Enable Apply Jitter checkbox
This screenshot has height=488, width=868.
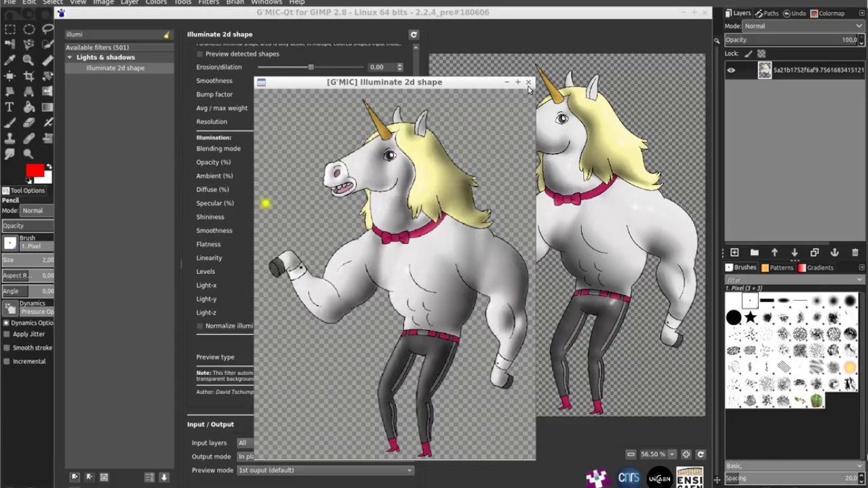[x=7, y=334]
